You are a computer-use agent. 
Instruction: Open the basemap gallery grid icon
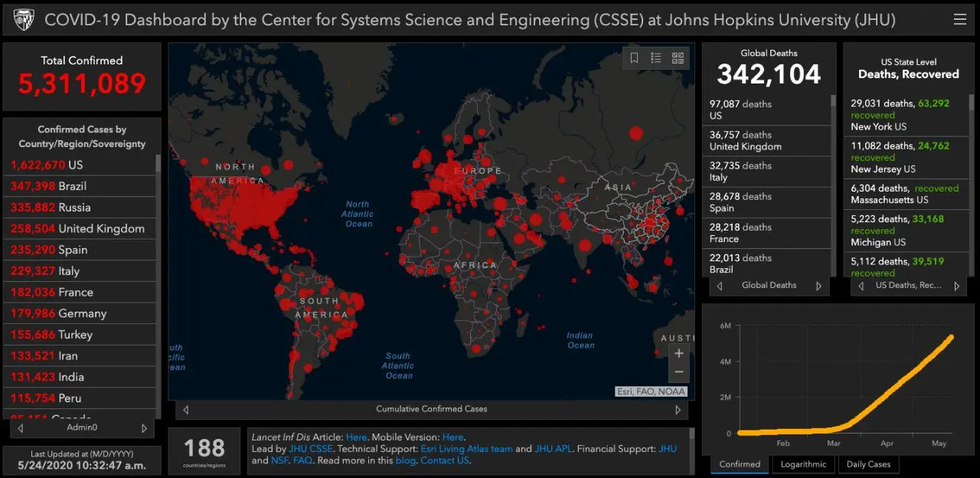point(678,57)
